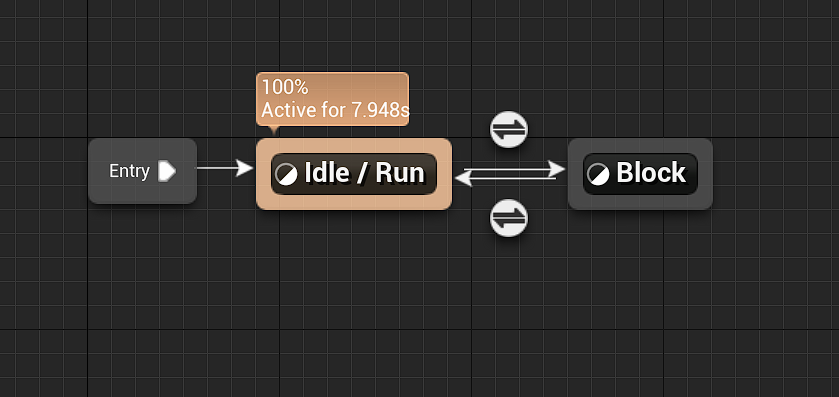Click the half-circle state icon in Idle / Run
The width and height of the screenshot is (839, 397).
[x=286, y=174]
